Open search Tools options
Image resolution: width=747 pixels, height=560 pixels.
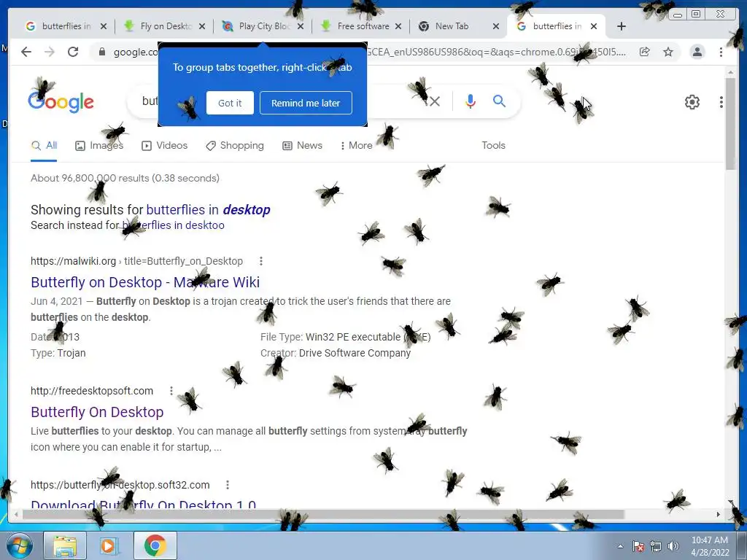tap(493, 146)
